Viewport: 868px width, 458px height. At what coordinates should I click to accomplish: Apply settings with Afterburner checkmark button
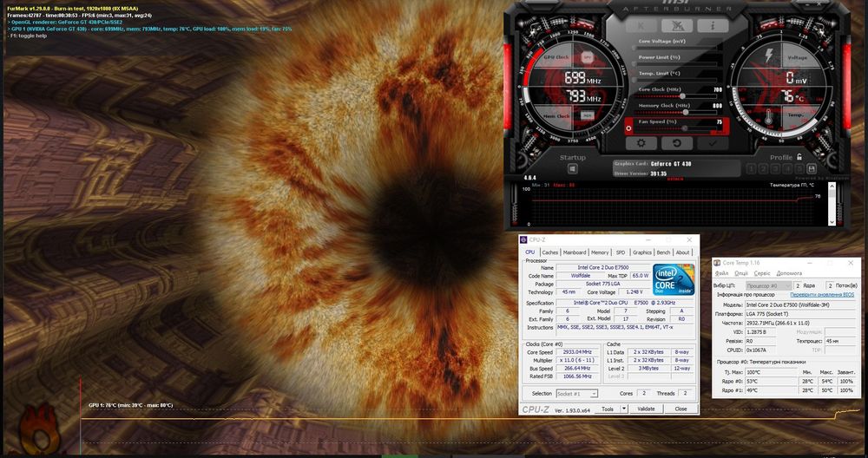(x=713, y=143)
